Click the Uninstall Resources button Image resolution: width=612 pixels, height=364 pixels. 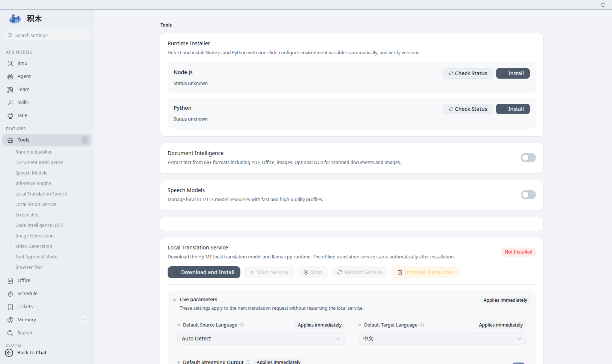point(425,272)
